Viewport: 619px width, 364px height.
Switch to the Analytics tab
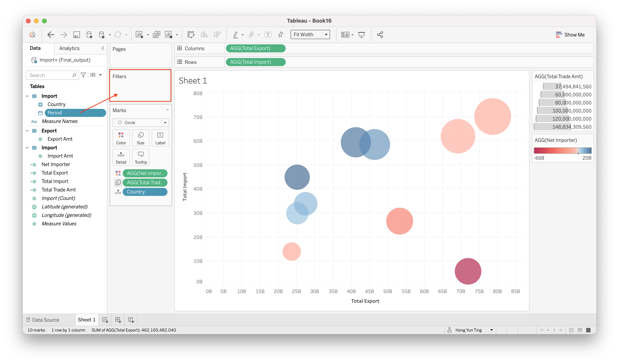pyautogui.click(x=69, y=48)
